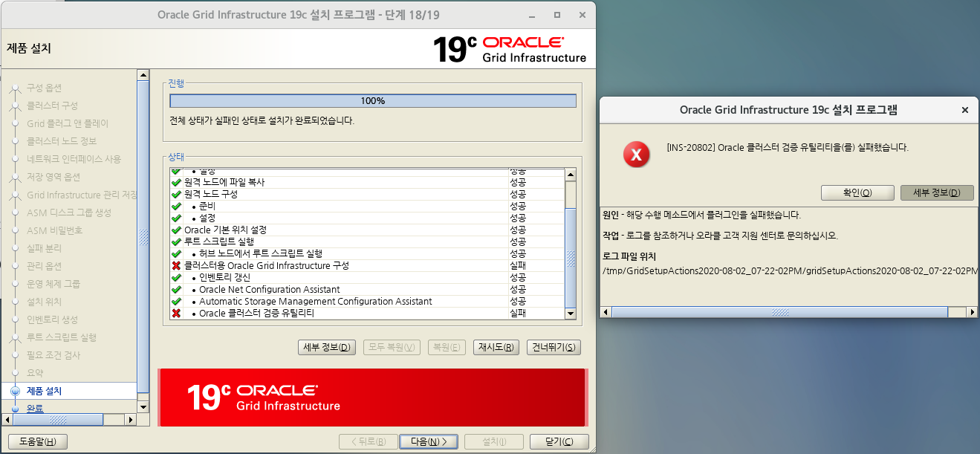980x454 pixels.
Task: Click the green check beside 준비 row
Action: click(x=176, y=206)
